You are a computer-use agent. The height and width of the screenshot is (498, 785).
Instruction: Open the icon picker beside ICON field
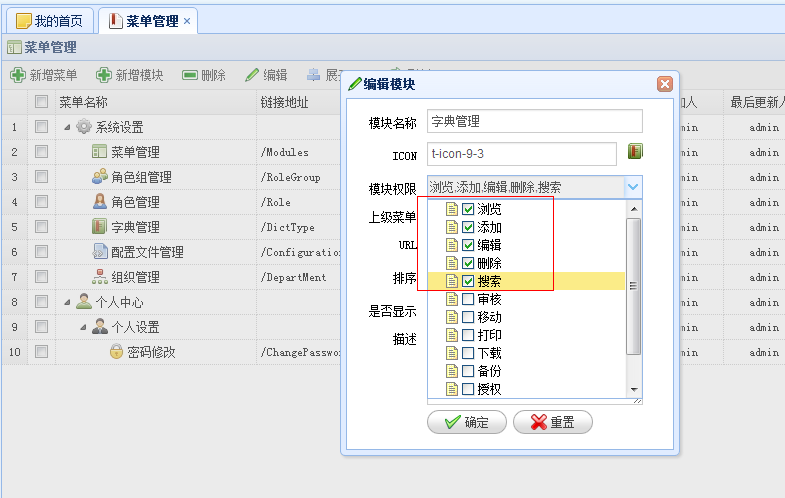pos(635,151)
